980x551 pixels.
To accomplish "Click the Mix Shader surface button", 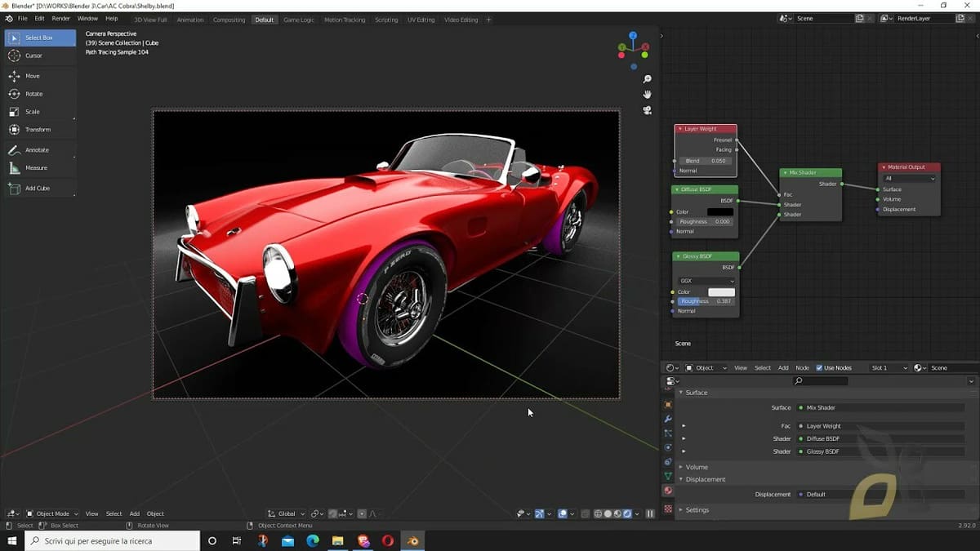I will (882, 407).
